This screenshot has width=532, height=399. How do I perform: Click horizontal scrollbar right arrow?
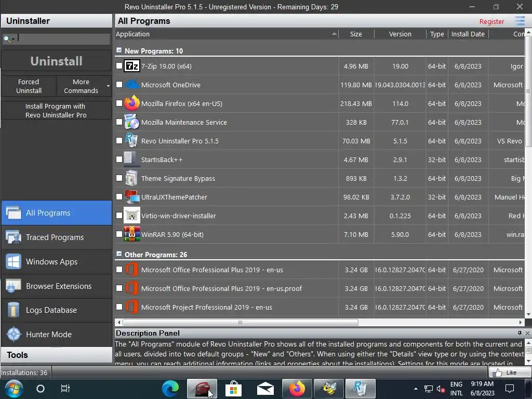(x=521, y=322)
